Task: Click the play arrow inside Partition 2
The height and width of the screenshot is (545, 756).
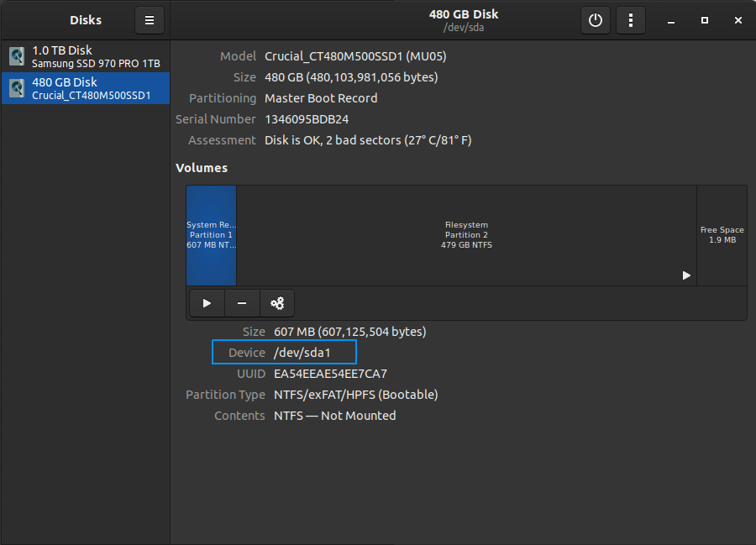Action: click(x=686, y=275)
